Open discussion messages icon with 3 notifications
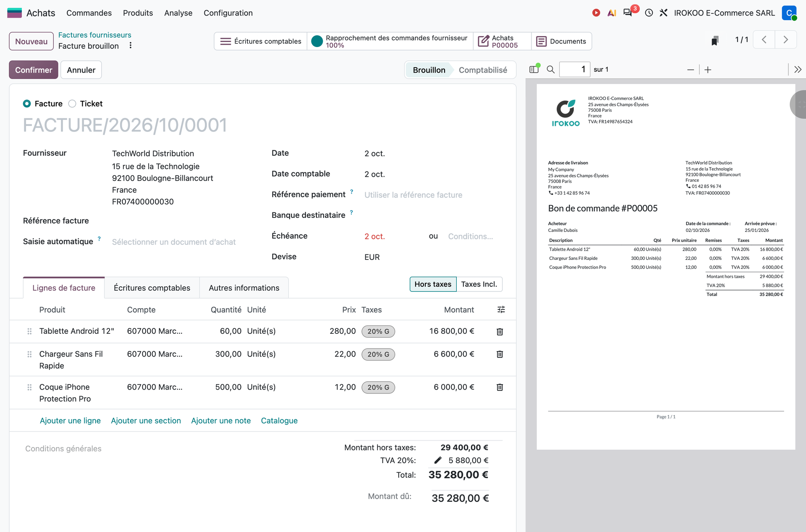 click(628, 13)
